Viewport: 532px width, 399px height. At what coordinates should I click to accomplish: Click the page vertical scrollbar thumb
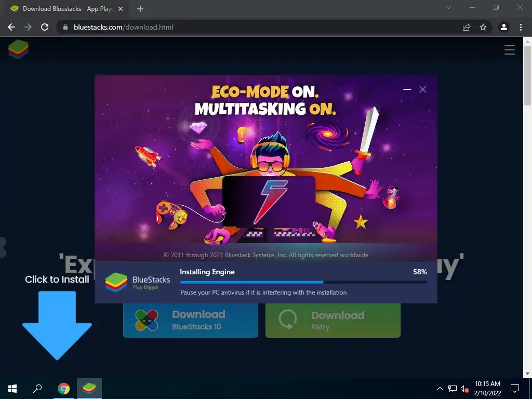click(x=527, y=75)
